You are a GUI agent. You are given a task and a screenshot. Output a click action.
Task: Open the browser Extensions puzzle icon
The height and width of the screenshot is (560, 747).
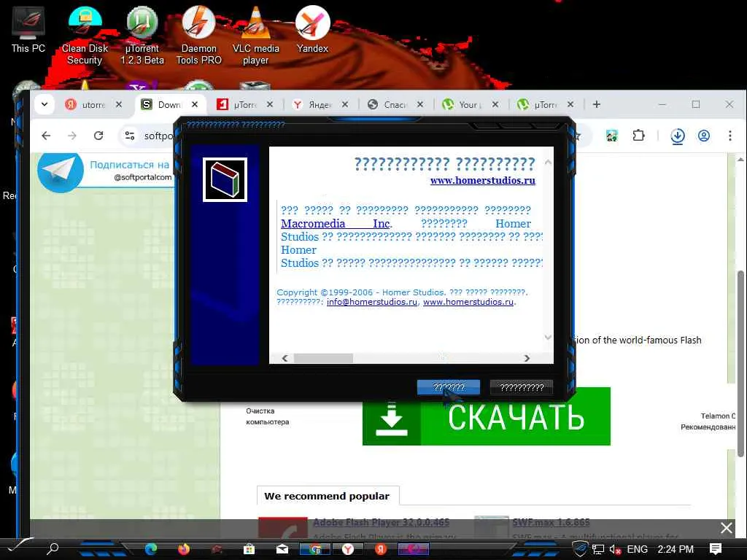coord(638,136)
